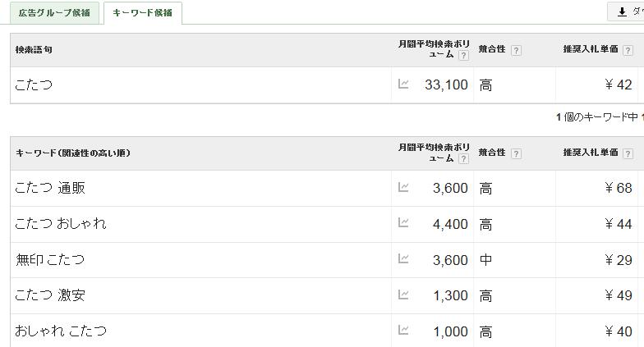Click the download button at top right
644x347 pixels.
[626, 11]
